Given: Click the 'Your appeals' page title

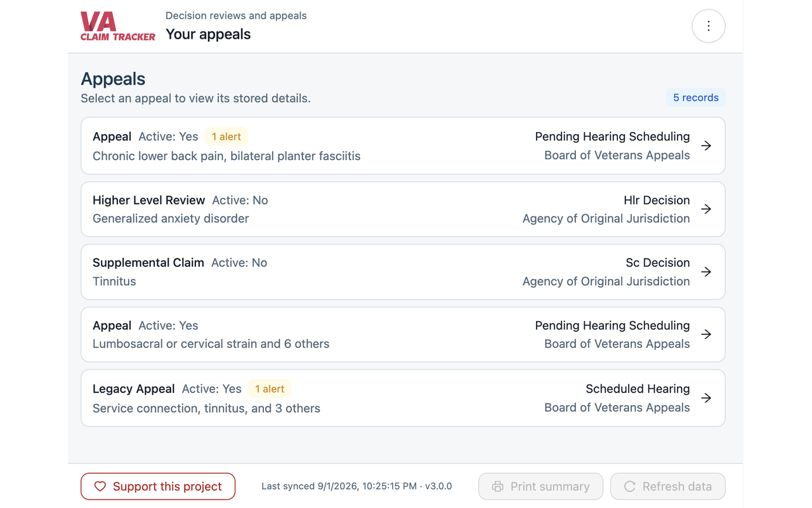Looking at the screenshot, I should pyautogui.click(x=208, y=34).
